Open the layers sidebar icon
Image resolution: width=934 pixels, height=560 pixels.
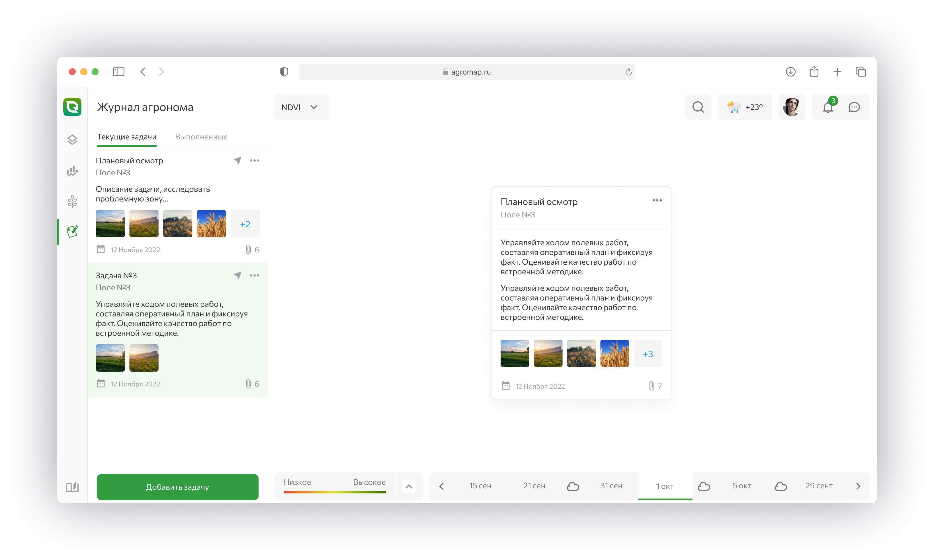72,140
